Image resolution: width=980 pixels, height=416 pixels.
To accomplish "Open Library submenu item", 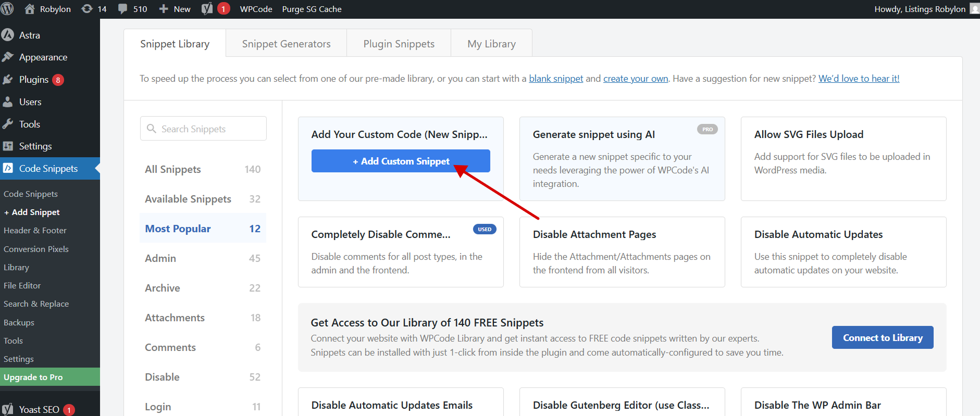I will (x=16, y=267).
